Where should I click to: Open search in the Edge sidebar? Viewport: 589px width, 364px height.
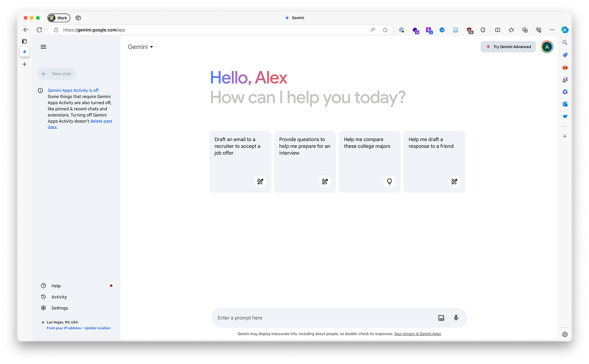click(x=565, y=42)
